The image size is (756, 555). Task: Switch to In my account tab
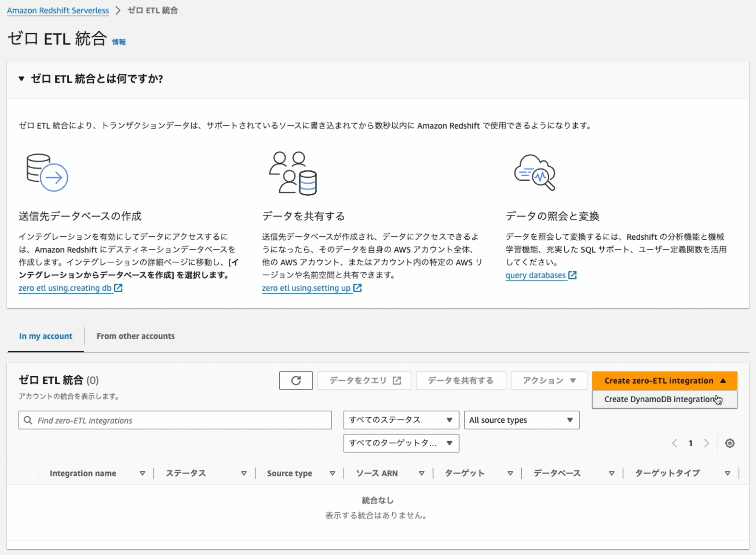point(45,336)
